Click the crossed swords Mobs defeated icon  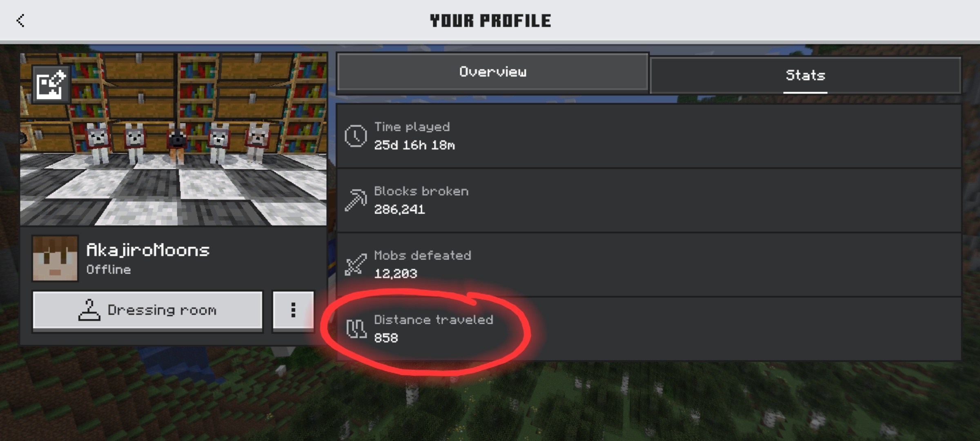[x=356, y=265]
